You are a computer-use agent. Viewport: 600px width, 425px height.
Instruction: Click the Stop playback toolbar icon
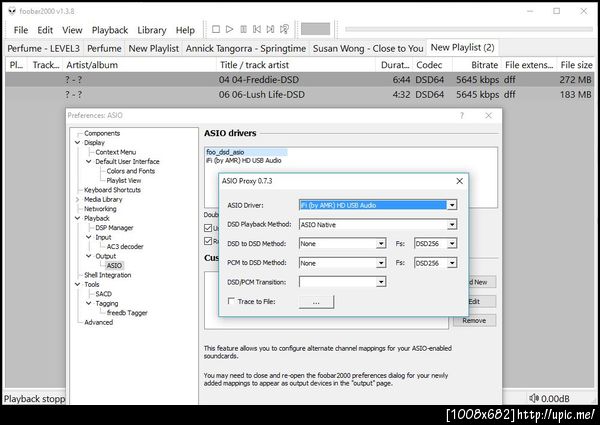point(216,29)
